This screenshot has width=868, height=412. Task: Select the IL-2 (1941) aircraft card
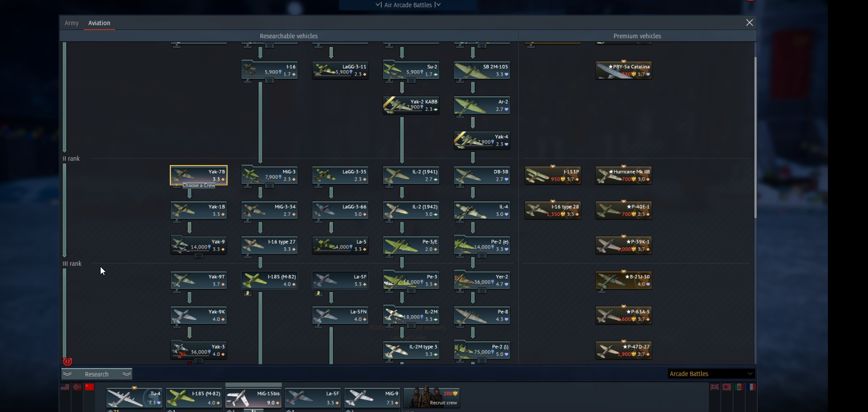[x=411, y=175]
